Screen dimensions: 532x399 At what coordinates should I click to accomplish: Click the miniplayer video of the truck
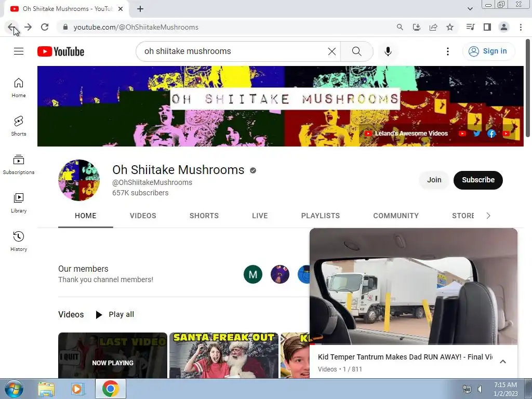point(414,287)
